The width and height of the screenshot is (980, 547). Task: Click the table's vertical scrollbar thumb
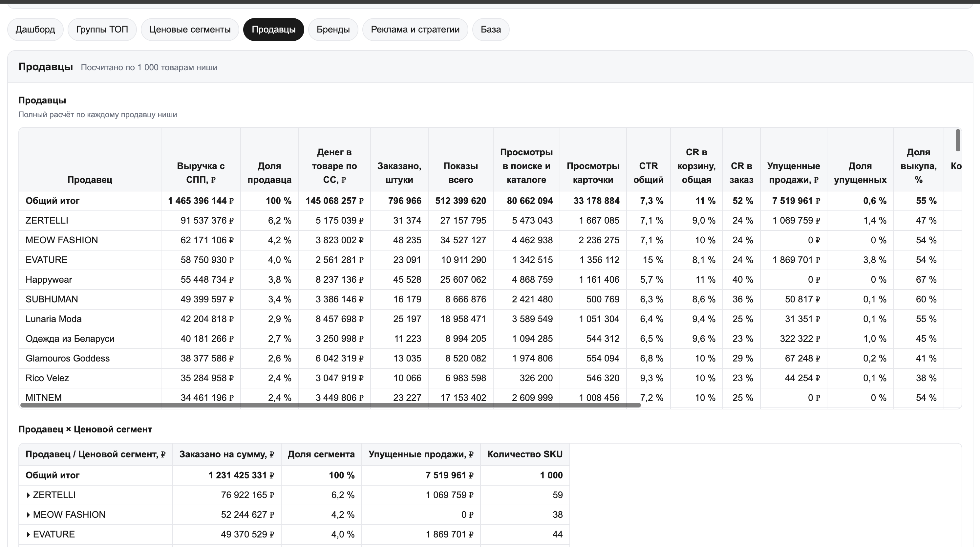pos(958,140)
